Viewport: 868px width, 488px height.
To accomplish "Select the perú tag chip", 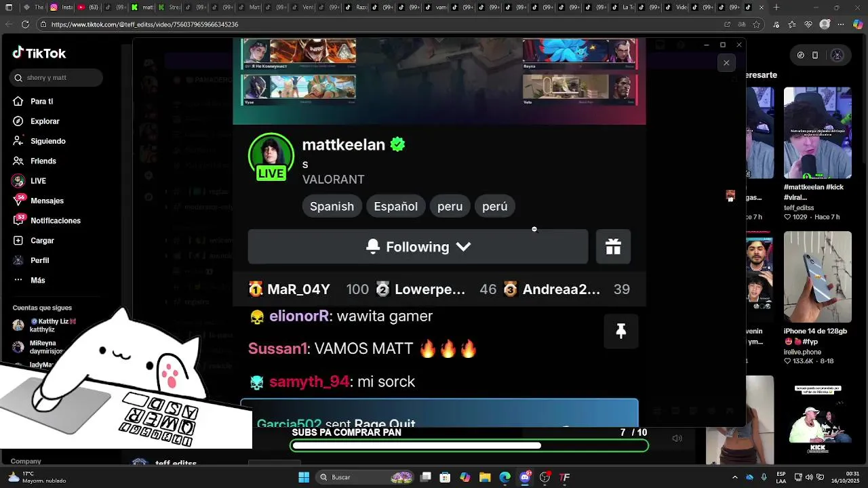I will click(494, 206).
